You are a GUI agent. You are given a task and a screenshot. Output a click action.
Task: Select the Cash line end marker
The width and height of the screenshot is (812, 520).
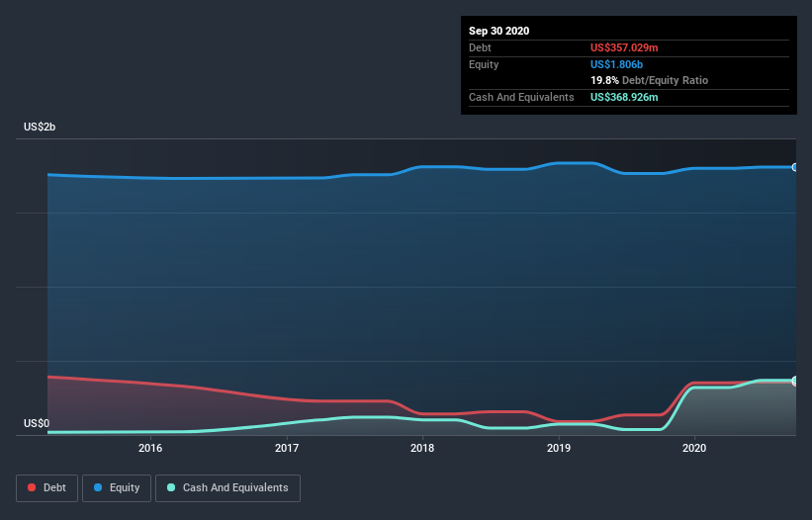(795, 381)
